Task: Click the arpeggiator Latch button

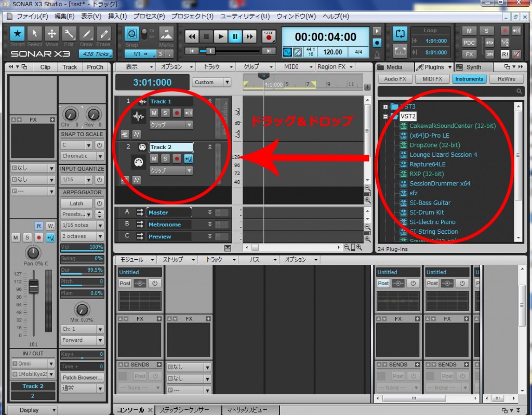Action: click(x=76, y=203)
